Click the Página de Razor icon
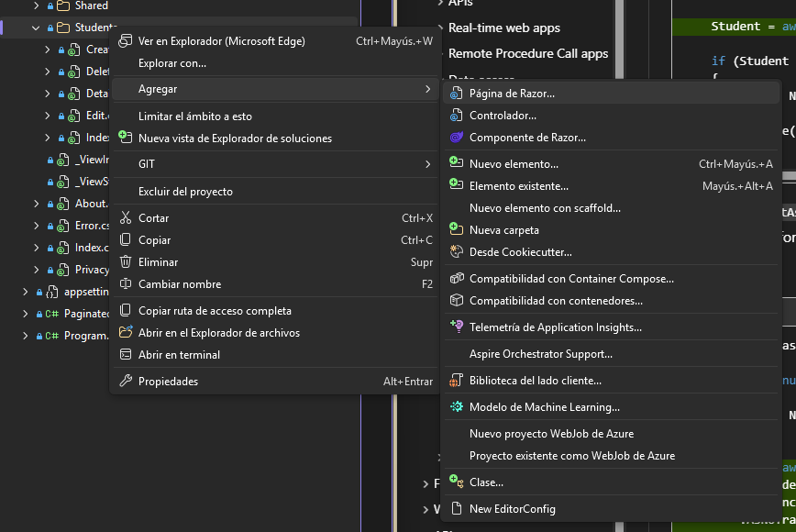Screen dimensions: 796x532 [457, 94]
